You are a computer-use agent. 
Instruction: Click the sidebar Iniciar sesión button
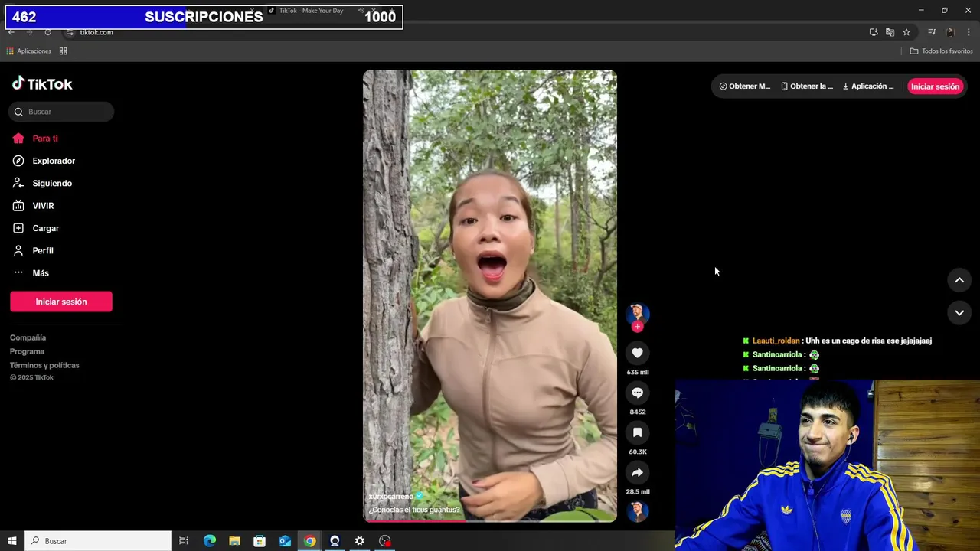pos(61,302)
